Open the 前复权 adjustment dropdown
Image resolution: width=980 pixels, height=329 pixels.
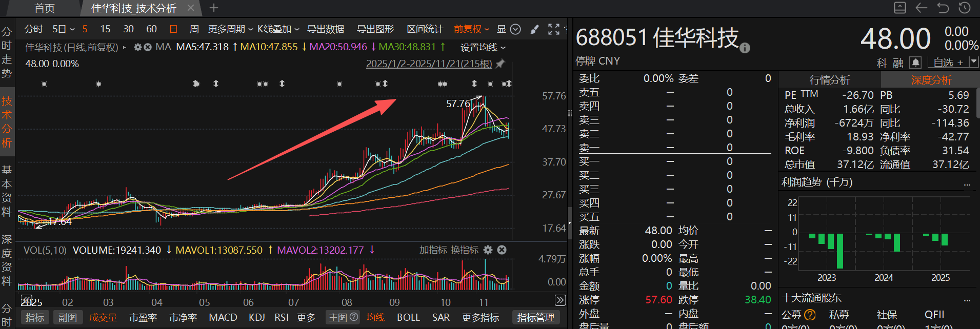(x=471, y=29)
